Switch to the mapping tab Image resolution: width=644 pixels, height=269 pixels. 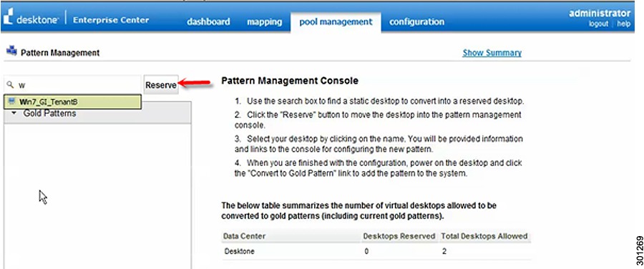click(264, 21)
